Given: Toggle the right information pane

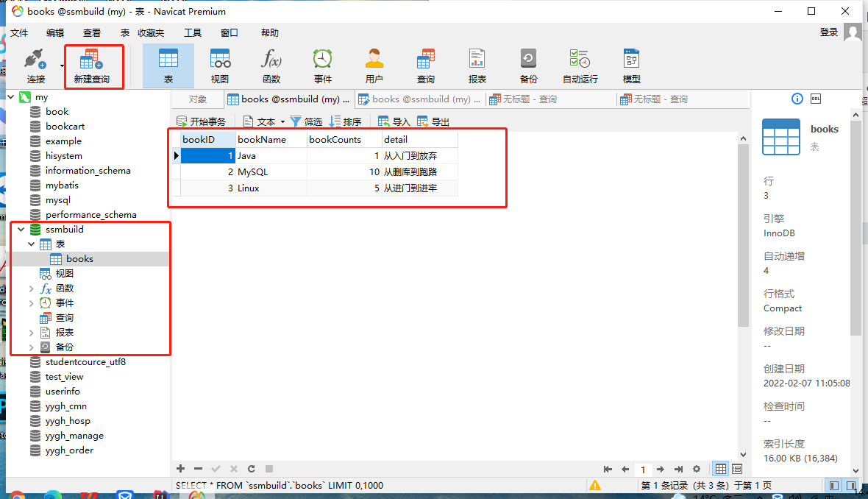Looking at the screenshot, I should (x=851, y=486).
